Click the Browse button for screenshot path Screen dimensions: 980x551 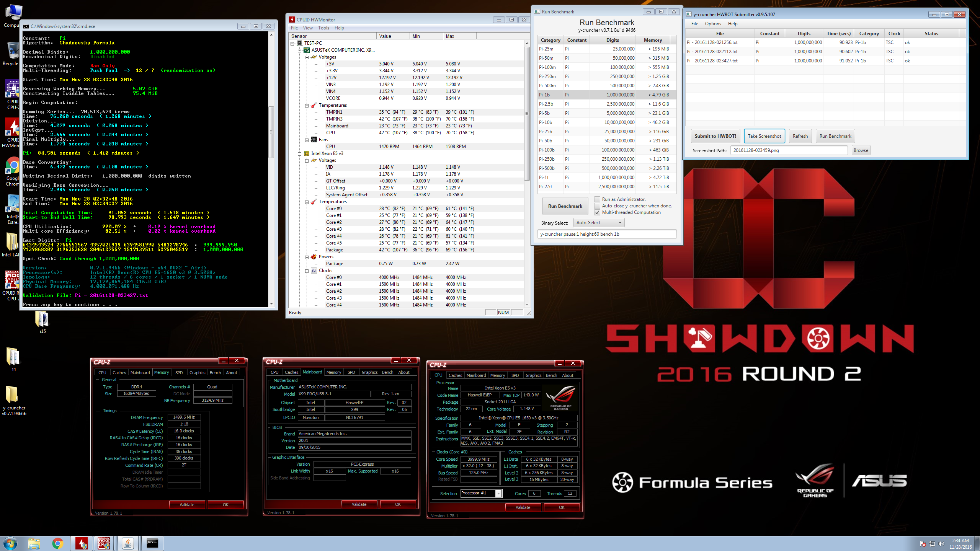(x=861, y=150)
